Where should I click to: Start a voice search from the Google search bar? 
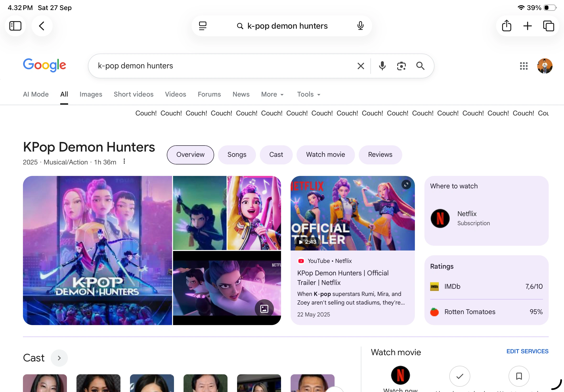[382, 66]
